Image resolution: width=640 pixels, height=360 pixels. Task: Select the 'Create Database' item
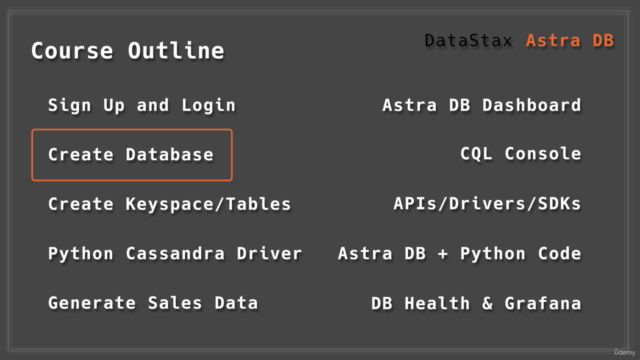(x=132, y=155)
